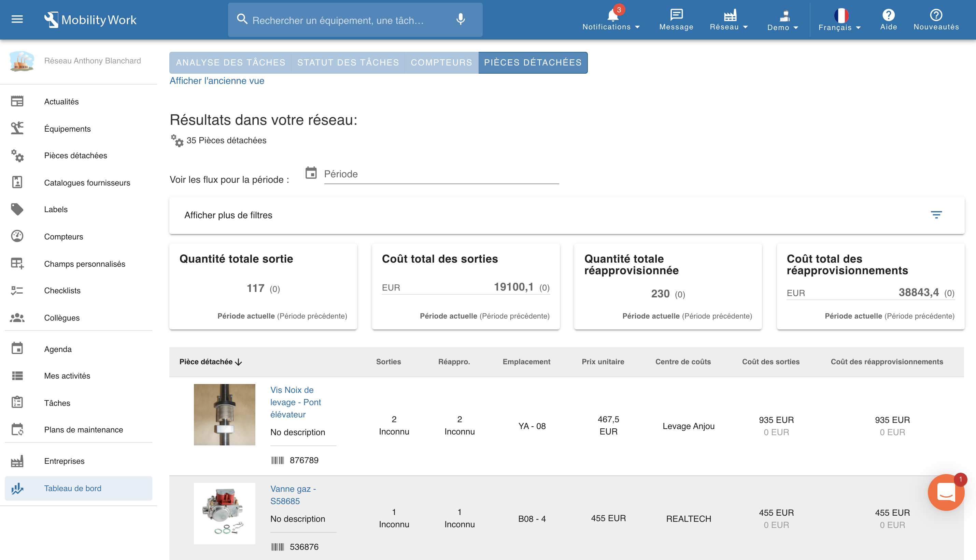The image size is (976, 560).
Task: Open the hamburger menu icon
Action: pos(17,19)
